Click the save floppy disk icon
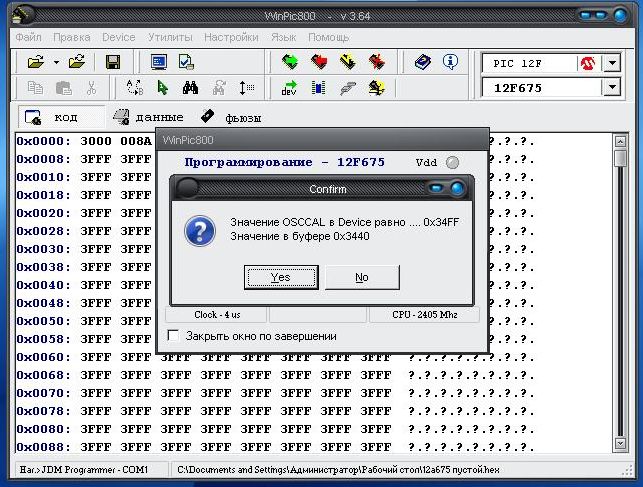 (113, 62)
